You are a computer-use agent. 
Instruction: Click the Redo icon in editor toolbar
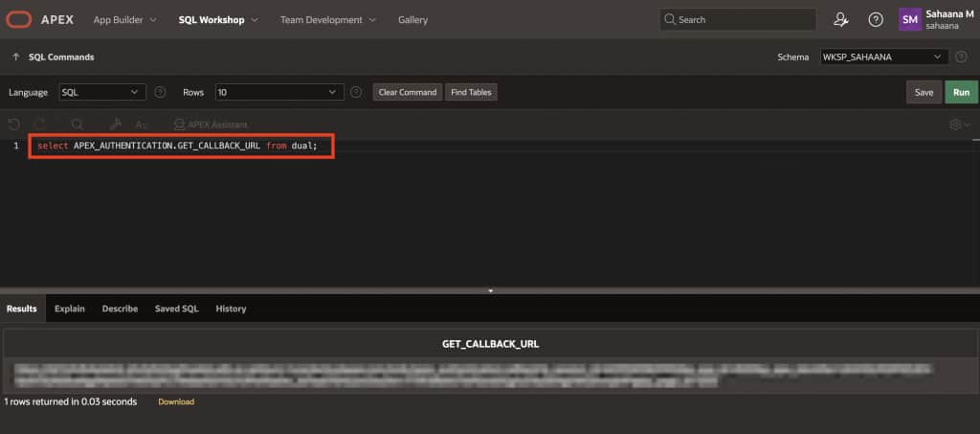tap(40, 125)
